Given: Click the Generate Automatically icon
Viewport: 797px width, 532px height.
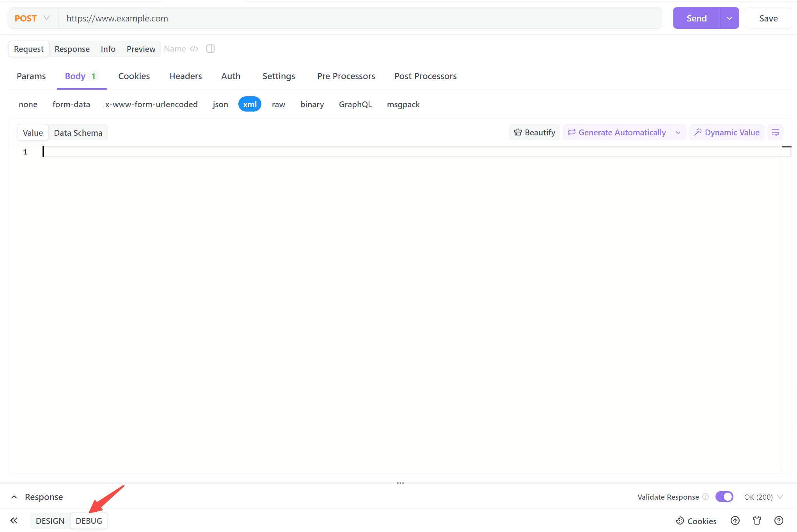Looking at the screenshot, I should tap(572, 132).
